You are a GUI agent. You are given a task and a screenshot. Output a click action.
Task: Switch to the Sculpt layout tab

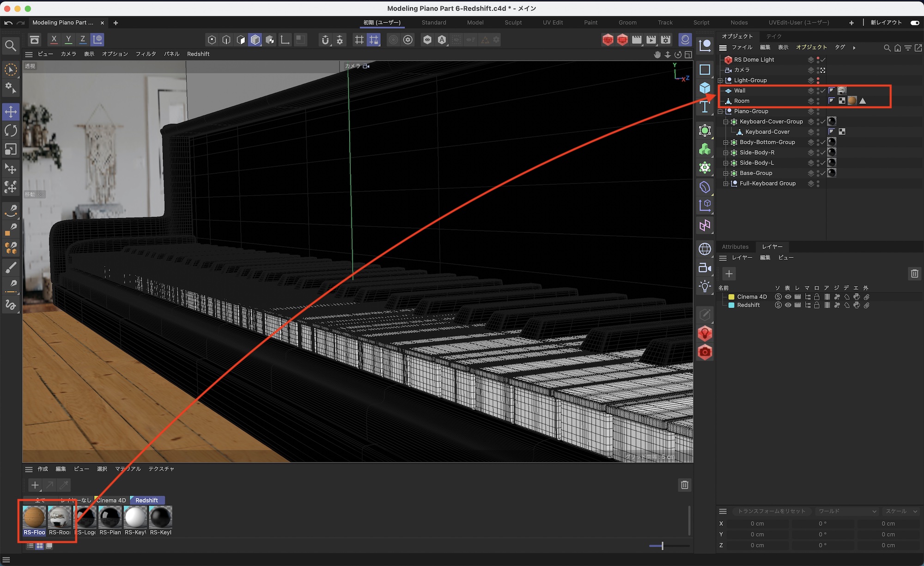513,23
